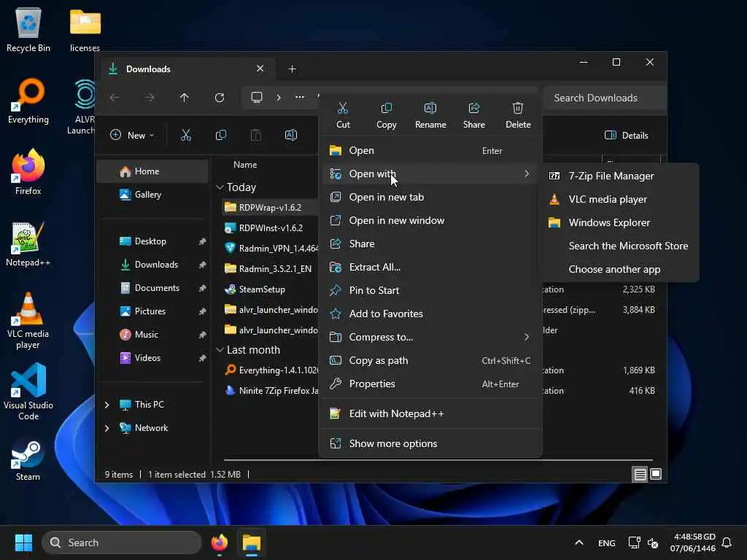Open Music in Quick access

pyautogui.click(x=152, y=335)
